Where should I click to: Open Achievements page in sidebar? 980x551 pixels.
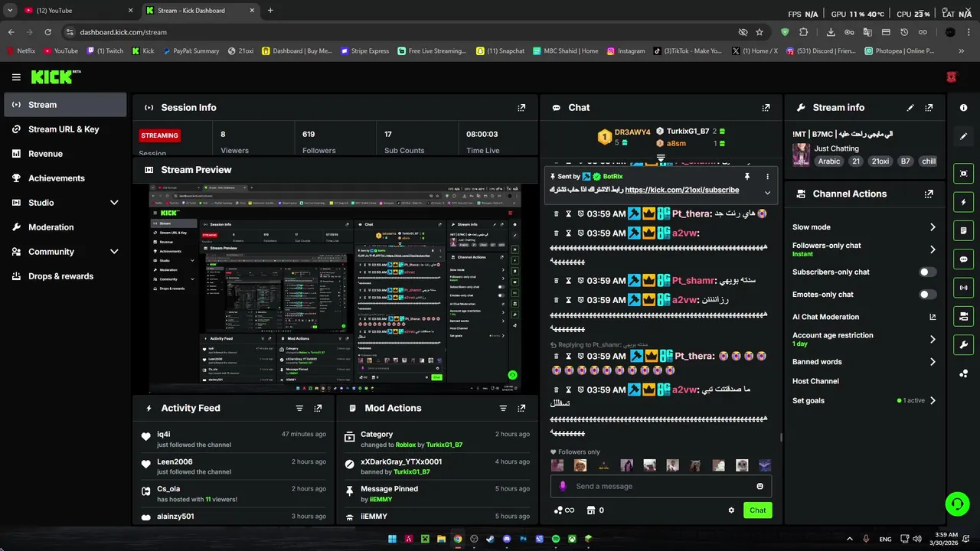point(65,178)
